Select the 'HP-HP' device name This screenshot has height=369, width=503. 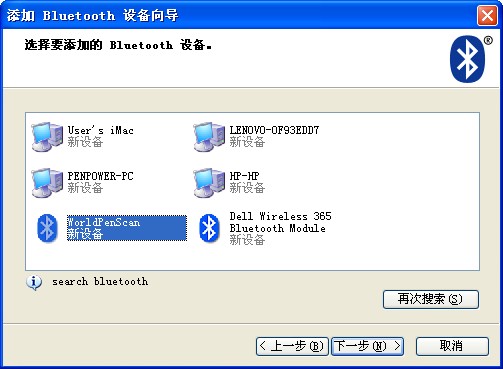[244, 176]
